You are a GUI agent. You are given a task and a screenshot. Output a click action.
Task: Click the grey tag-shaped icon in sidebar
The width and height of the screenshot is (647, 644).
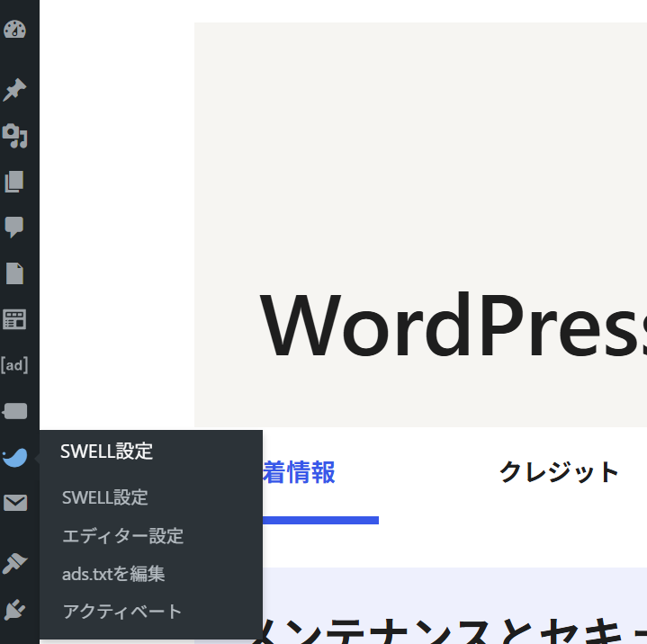click(15, 411)
